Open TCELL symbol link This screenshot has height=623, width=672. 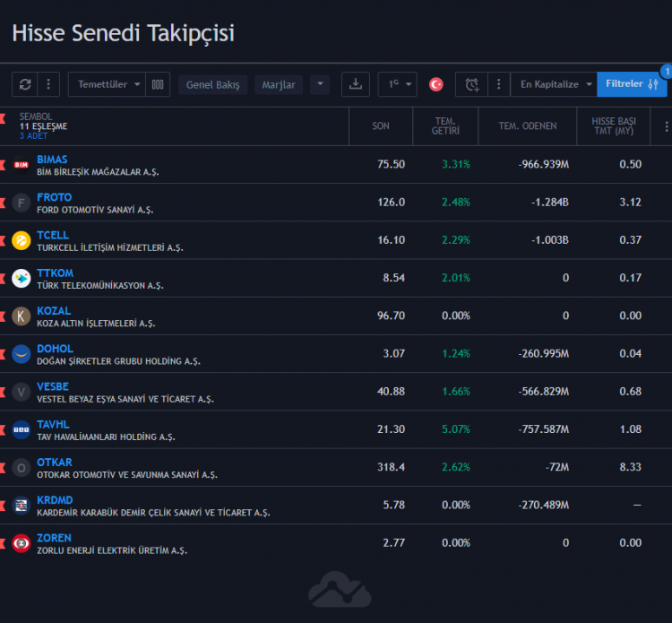click(53, 235)
